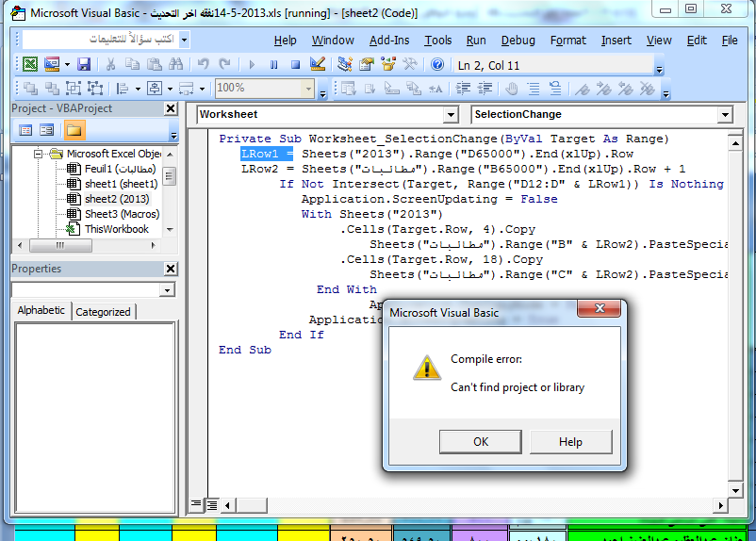Open the Make Same Size dropdown arrow

coord(202,89)
